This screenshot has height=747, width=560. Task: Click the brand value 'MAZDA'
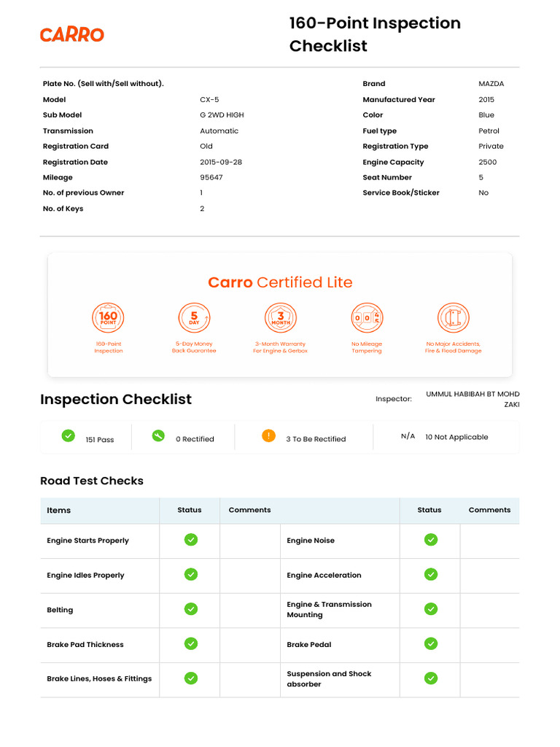[491, 83]
